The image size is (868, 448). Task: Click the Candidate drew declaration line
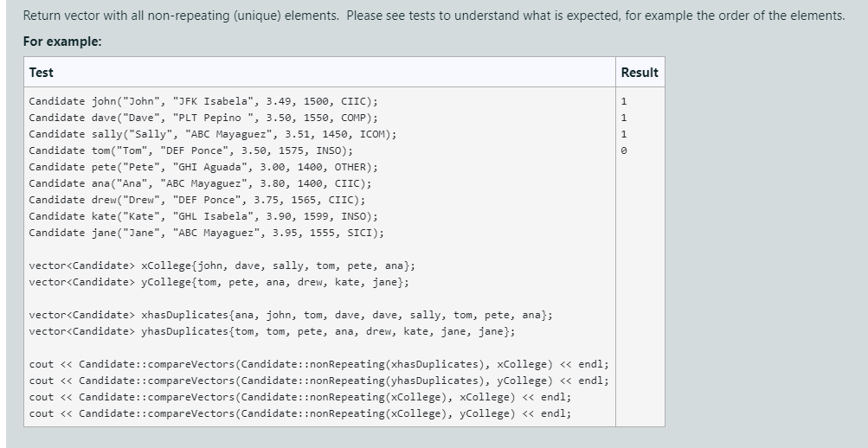coord(197,200)
